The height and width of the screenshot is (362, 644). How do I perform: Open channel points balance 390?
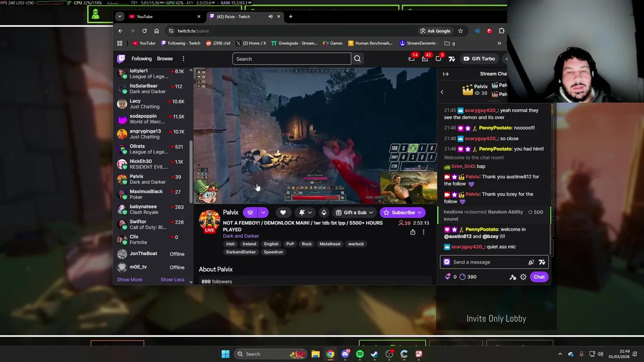(468, 277)
